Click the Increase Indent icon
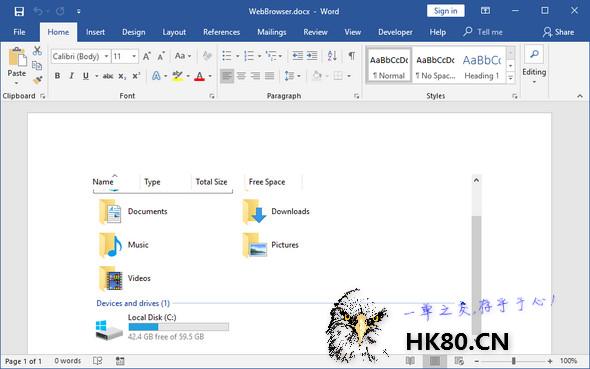This screenshot has width=590, height=369. tap(312, 56)
